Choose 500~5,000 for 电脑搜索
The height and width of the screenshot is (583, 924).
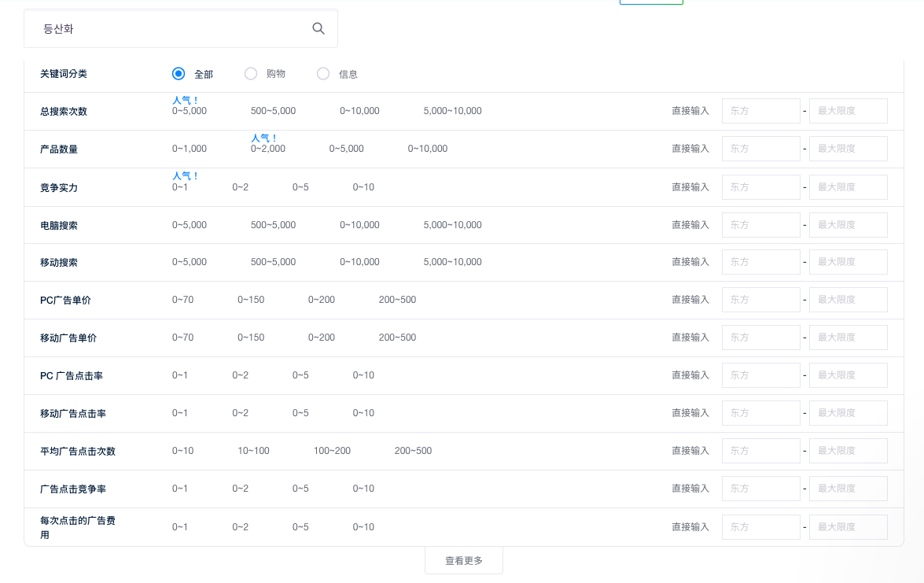pyautogui.click(x=273, y=225)
